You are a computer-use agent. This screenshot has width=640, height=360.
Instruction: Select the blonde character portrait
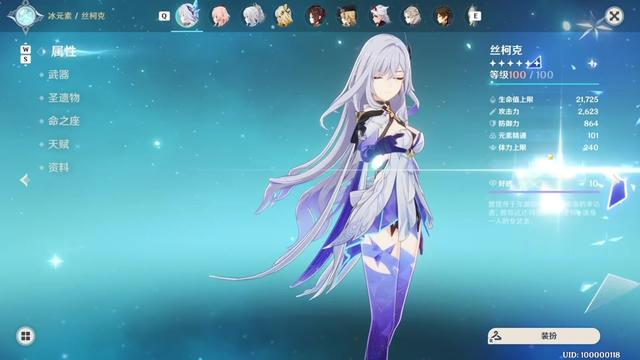pos(284,16)
